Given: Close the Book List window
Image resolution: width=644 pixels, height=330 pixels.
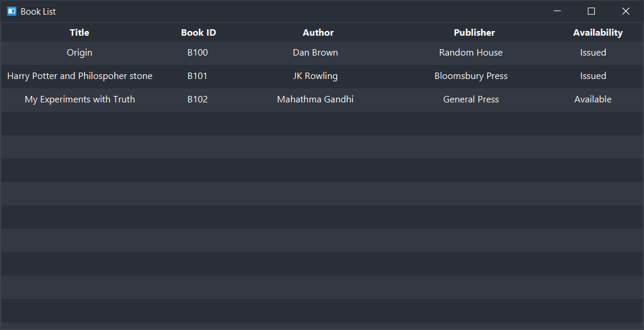Looking at the screenshot, I should pyautogui.click(x=625, y=11).
